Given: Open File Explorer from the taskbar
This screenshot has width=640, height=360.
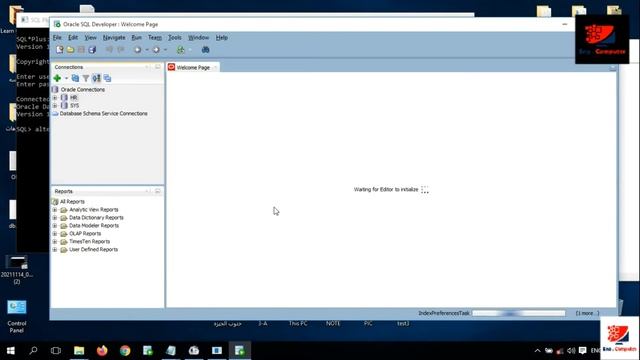Looking at the screenshot, I should (79, 351).
